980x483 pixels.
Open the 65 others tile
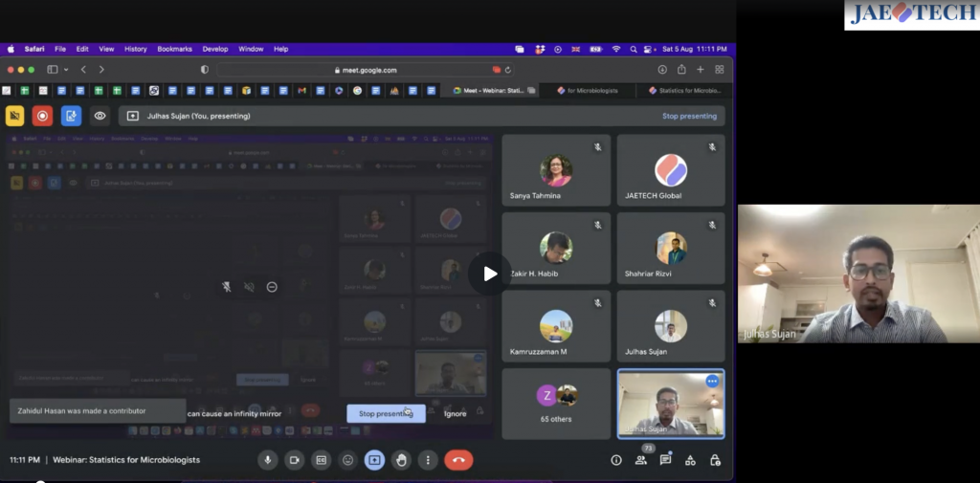point(556,404)
